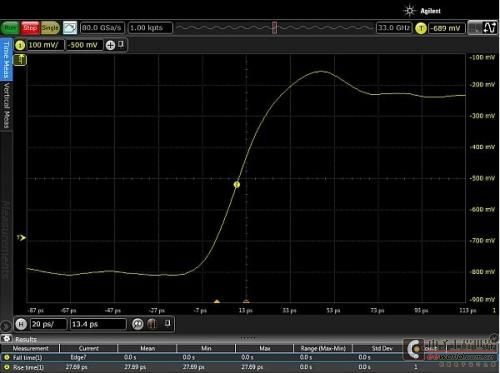Open the 100 mV/ vertical scale field
Screen dimensions: 500x373
tap(45, 45)
